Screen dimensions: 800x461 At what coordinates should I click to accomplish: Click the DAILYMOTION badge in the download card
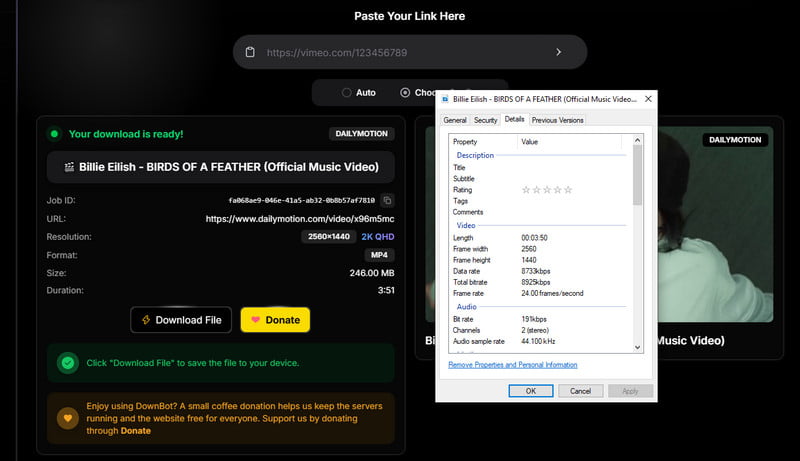(361, 134)
